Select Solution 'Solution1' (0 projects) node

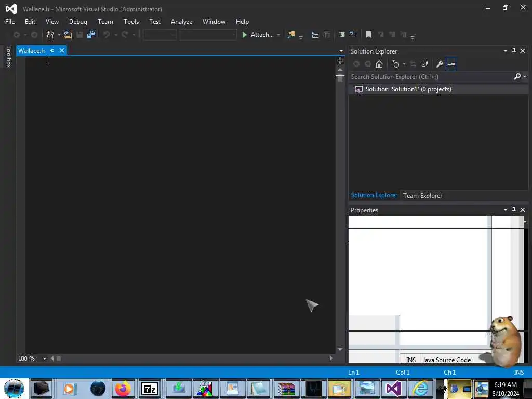(x=408, y=89)
